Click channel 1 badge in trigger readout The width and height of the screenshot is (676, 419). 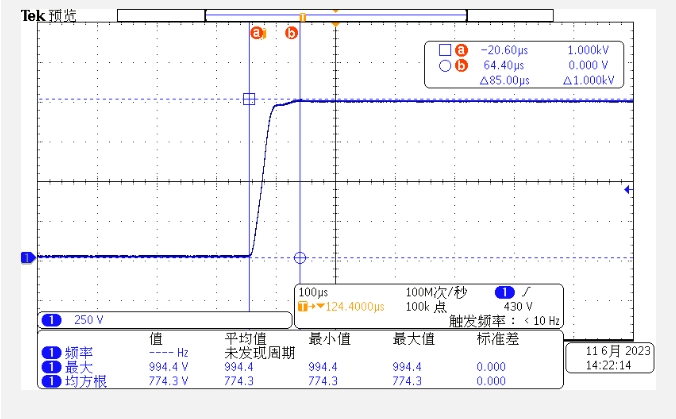[504, 292]
